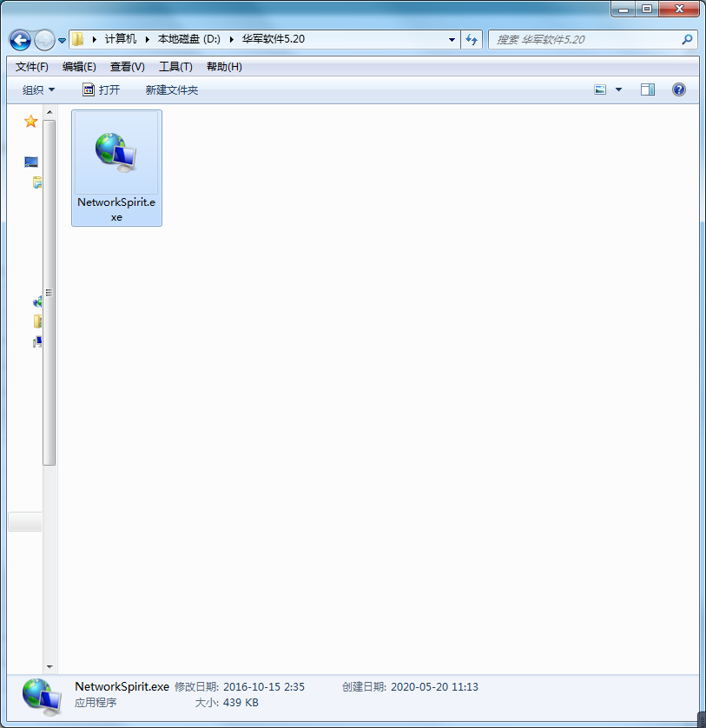Viewport: 706px width, 728px height.
Task: Click NetworkSpirit.exe title in details pane
Action: coord(122,686)
